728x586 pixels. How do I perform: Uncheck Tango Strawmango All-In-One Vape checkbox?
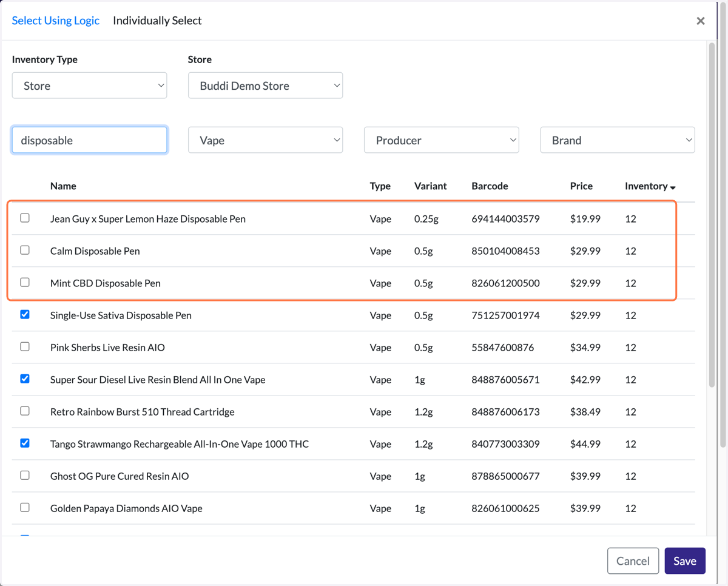[x=25, y=443]
